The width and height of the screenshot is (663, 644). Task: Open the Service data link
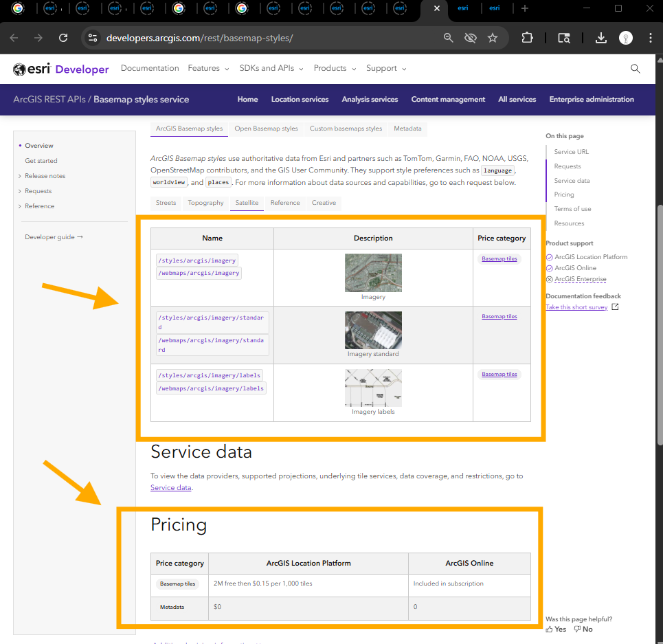click(x=171, y=487)
